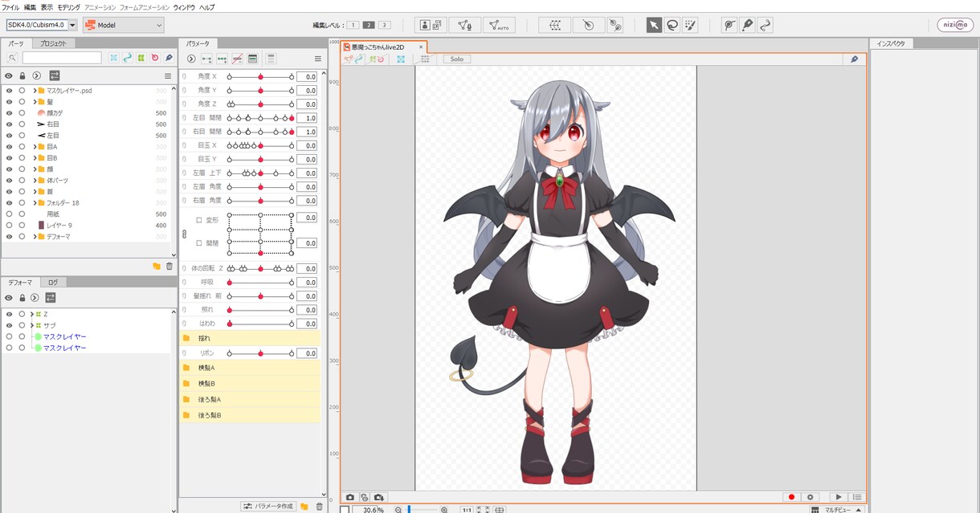The width and height of the screenshot is (980, 513).
Task: Click warp deformer filter icon in parts panel
Action: click(114, 58)
